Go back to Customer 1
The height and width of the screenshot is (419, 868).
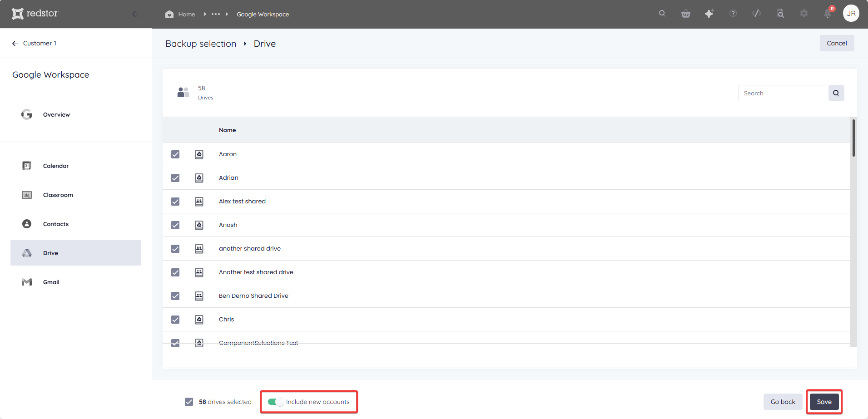(35, 43)
